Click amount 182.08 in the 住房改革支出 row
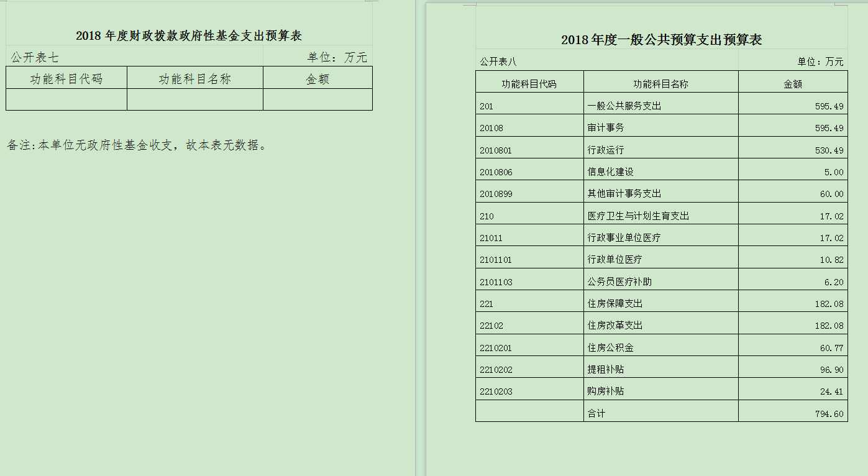Image resolution: width=868 pixels, height=476 pixels. click(x=829, y=326)
